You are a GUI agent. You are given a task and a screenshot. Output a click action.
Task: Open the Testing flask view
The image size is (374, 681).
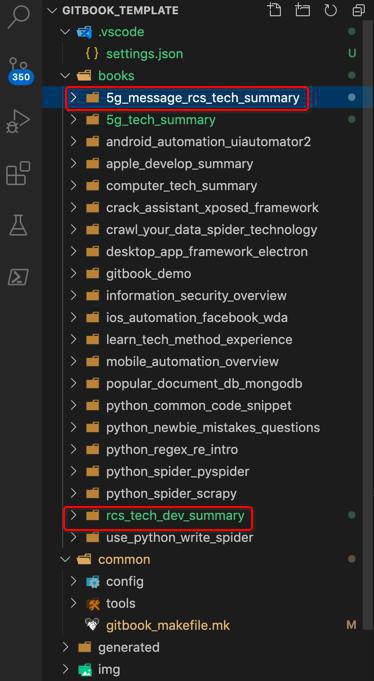click(x=18, y=225)
